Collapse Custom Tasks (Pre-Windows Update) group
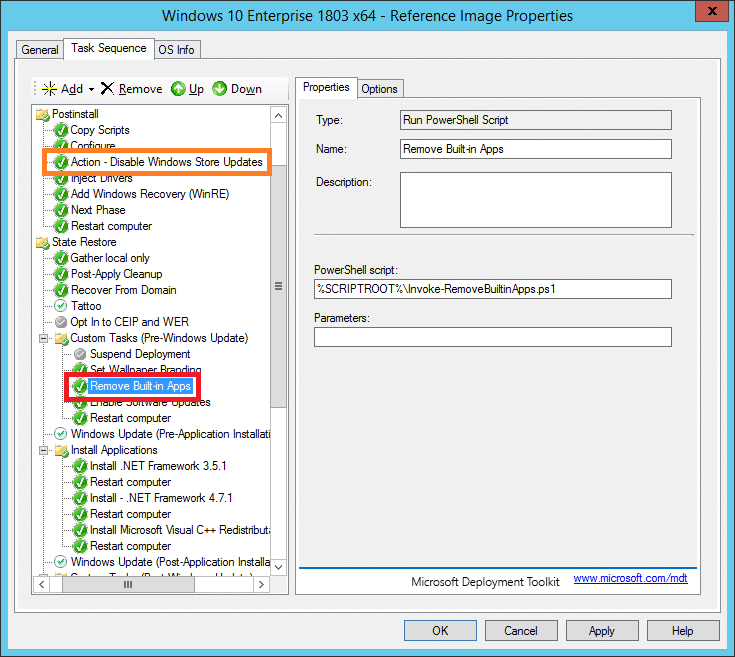The image size is (735, 657). tap(43, 338)
